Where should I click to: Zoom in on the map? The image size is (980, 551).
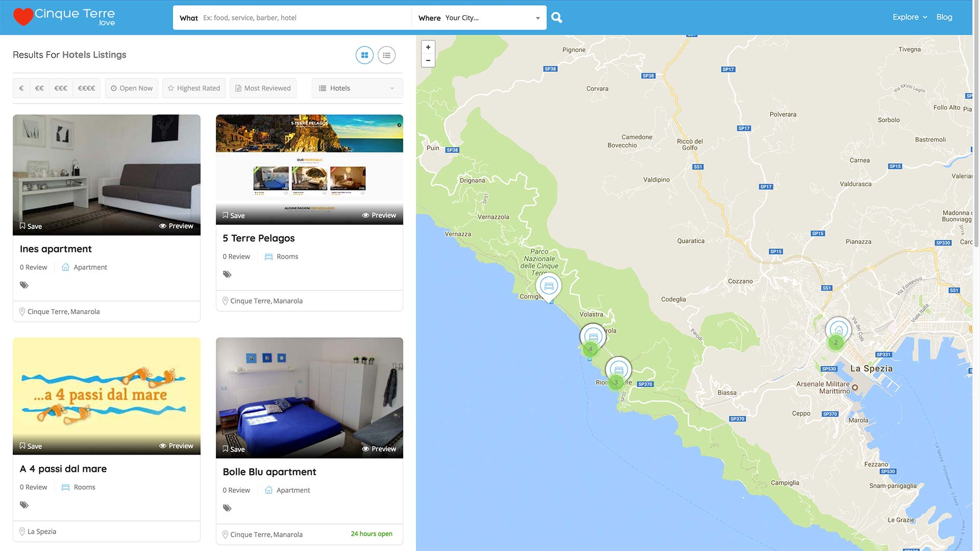(428, 47)
